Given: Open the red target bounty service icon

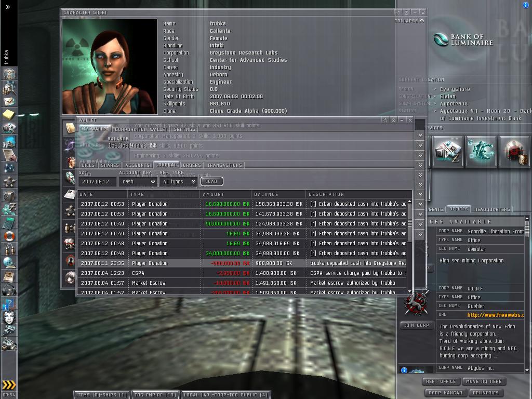Looking at the screenshot, I should [x=514, y=151].
